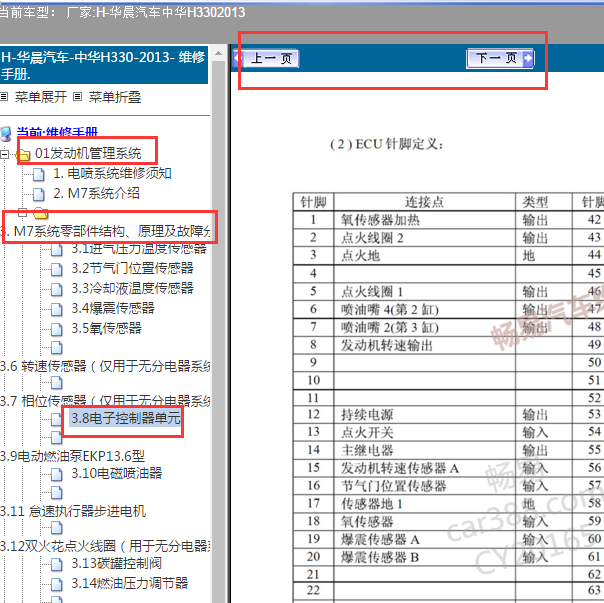Select 3.8电子控制器单元 entry
Screen dimensions: 604x603
point(126,418)
